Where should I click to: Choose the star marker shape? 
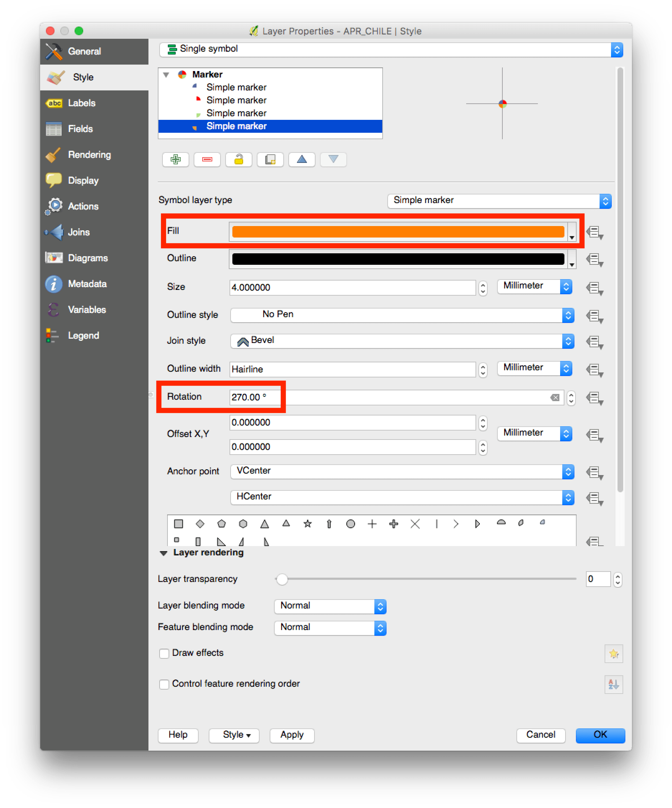(308, 524)
